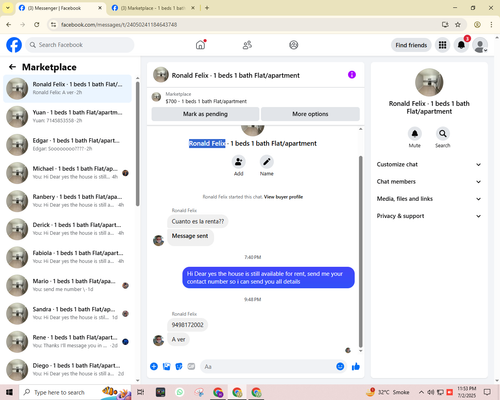Open the GIF picker icon
500x400 pixels.
pyautogui.click(x=191, y=367)
